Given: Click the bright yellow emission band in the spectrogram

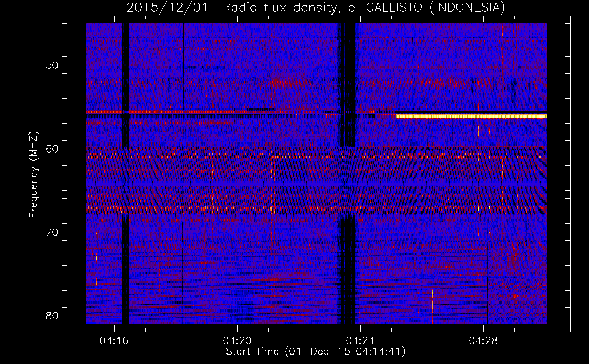Looking at the screenshot, I should [471, 116].
